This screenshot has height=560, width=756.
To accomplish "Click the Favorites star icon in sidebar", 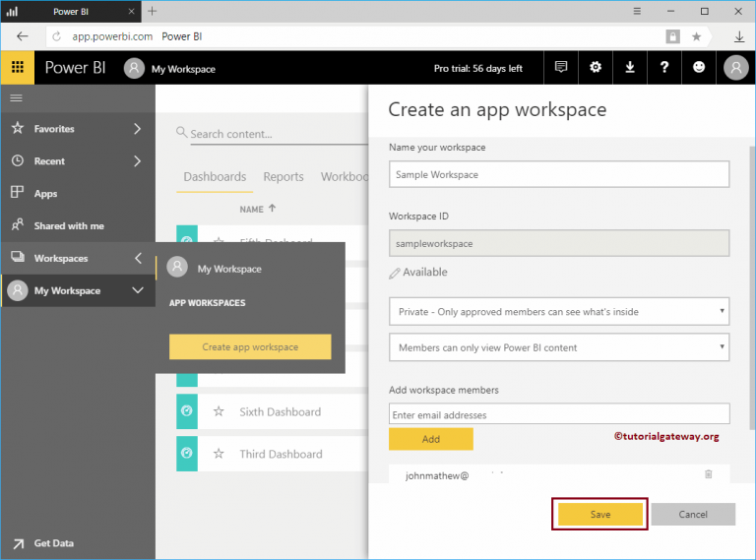I will [18, 128].
